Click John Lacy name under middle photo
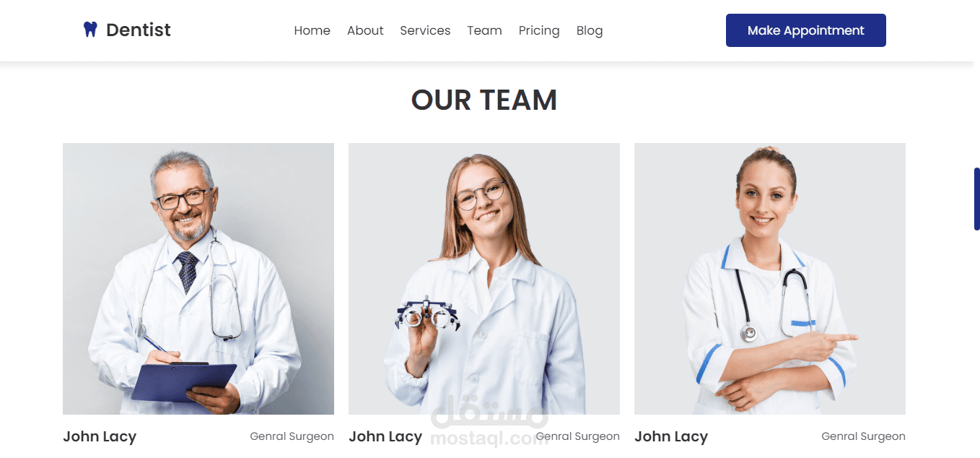980x458 pixels. [x=385, y=436]
